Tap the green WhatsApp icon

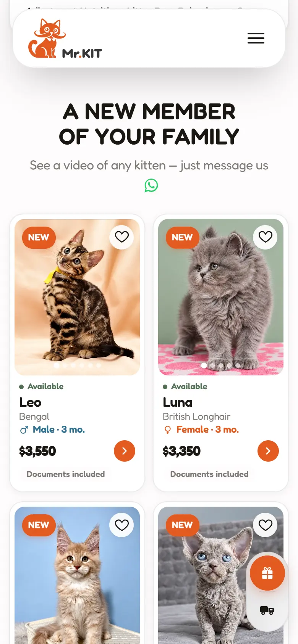pos(151,185)
